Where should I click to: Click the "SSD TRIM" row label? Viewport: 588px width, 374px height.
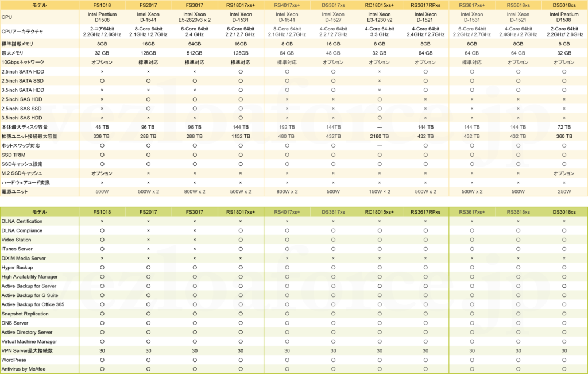(14, 155)
